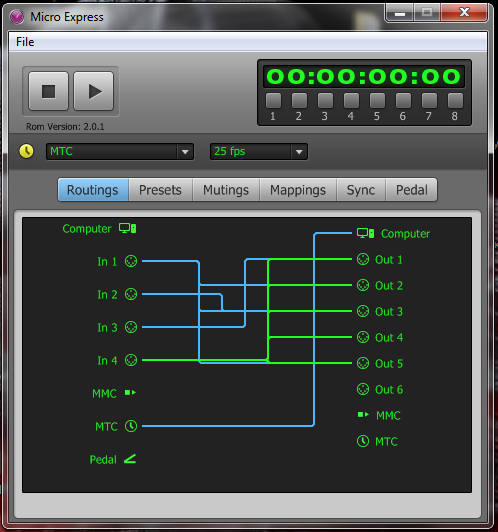This screenshot has width=498, height=532.
Task: Select the Out 2 MIDI port icon
Action: [363, 285]
